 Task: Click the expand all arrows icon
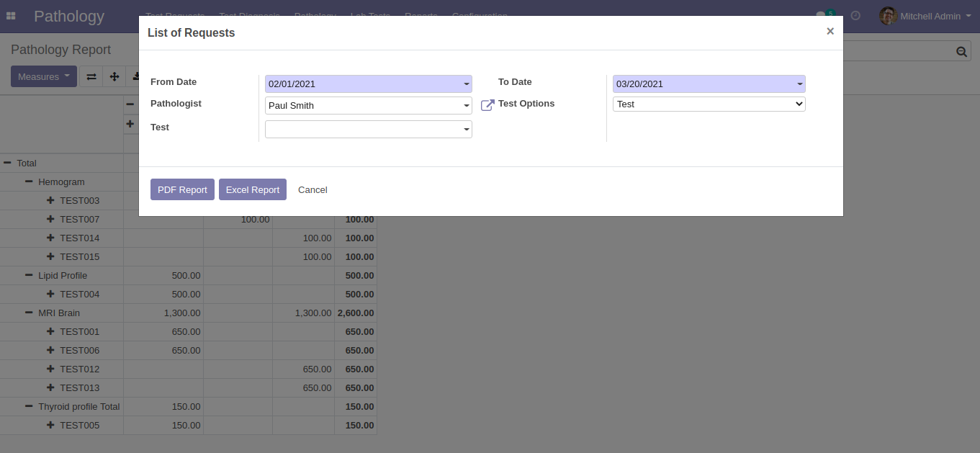tap(114, 77)
